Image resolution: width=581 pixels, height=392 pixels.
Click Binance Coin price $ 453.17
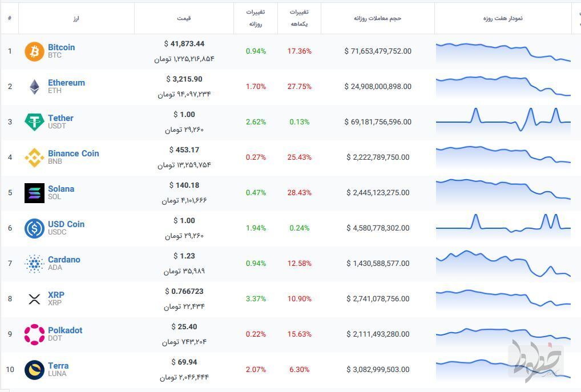tap(184, 149)
